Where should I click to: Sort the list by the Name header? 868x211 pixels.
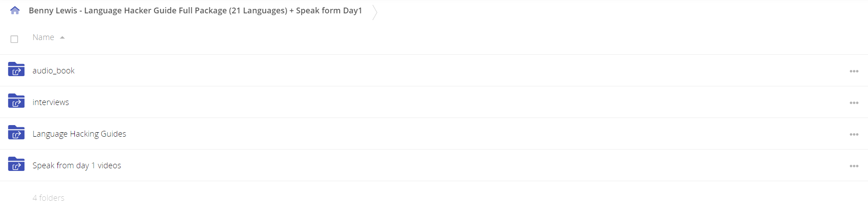click(x=43, y=37)
